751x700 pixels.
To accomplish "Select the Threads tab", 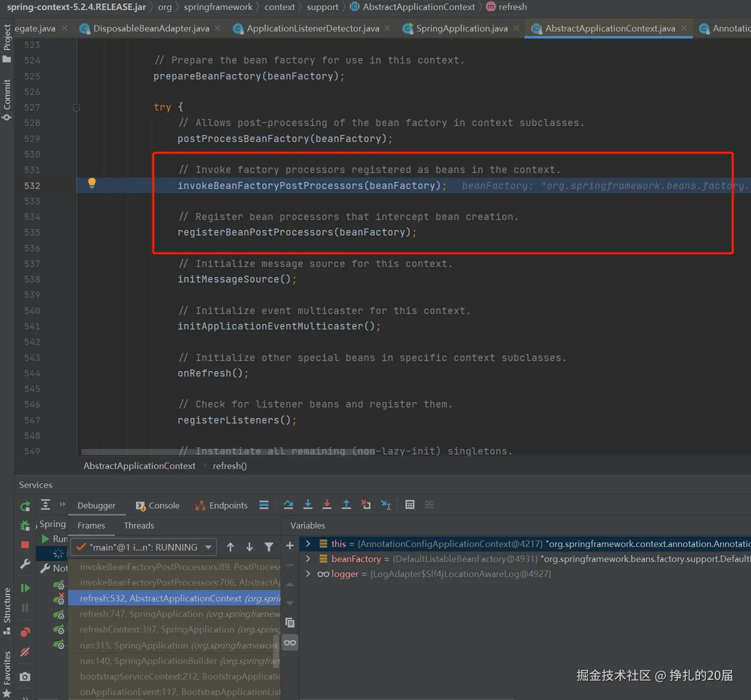I will point(139,525).
